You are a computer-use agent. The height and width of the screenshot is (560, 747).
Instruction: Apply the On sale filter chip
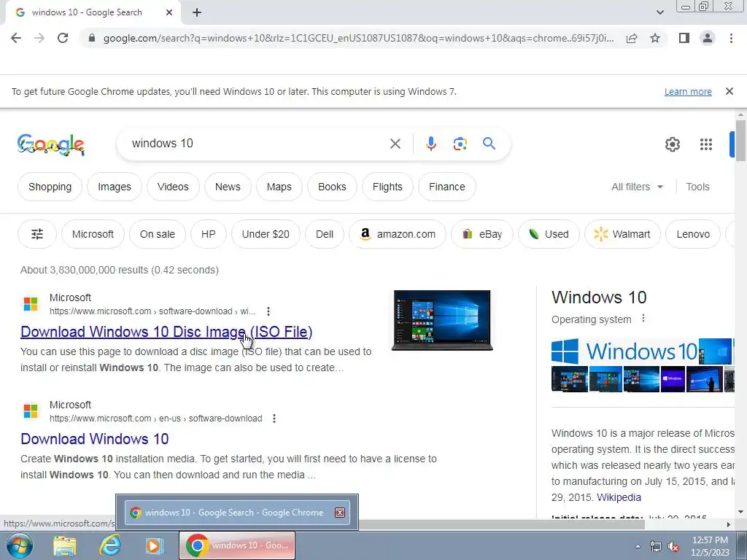pos(158,234)
